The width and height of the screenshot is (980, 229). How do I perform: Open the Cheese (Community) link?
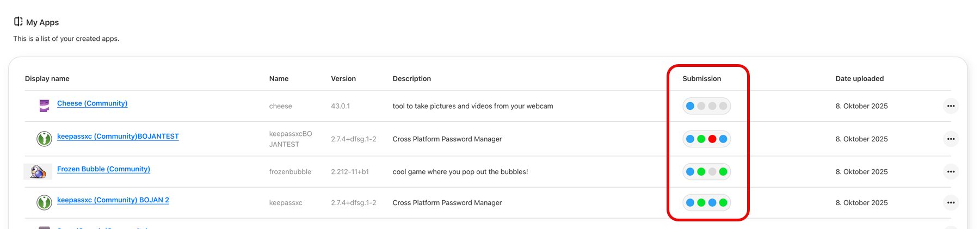(x=92, y=103)
